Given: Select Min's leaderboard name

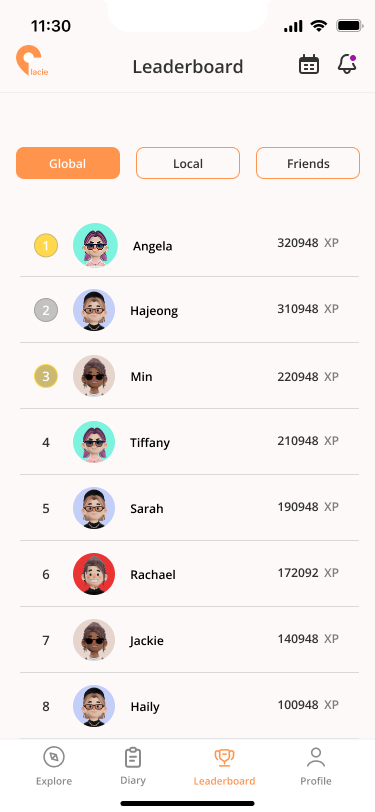Looking at the screenshot, I should click(x=141, y=376).
